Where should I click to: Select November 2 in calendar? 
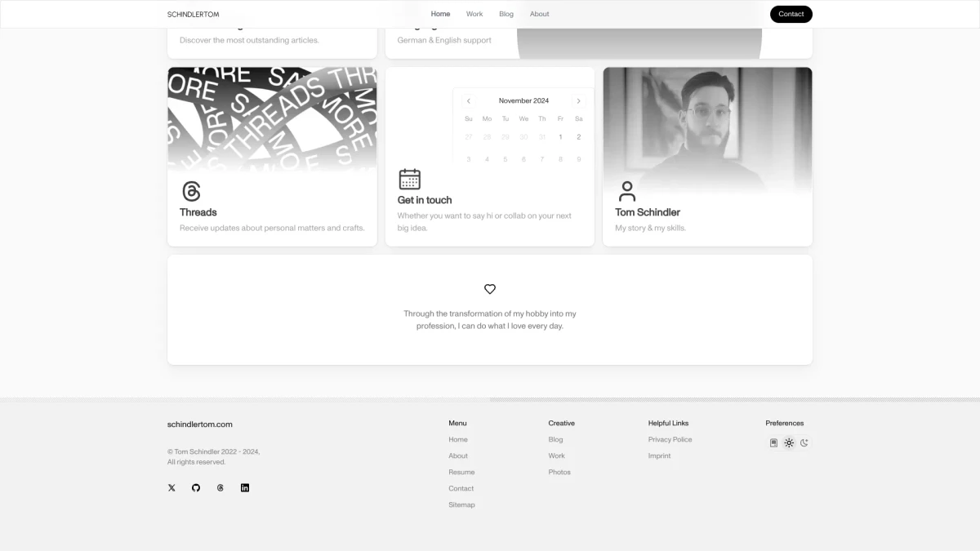579,137
